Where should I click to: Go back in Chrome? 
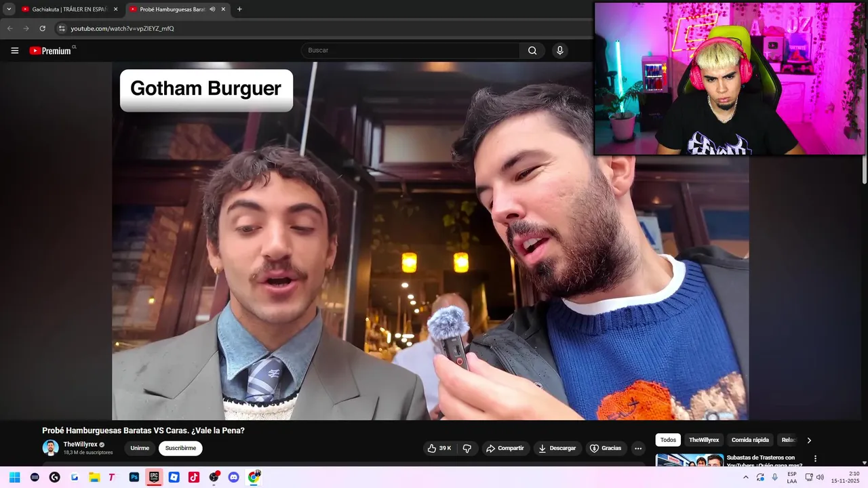point(9,28)
